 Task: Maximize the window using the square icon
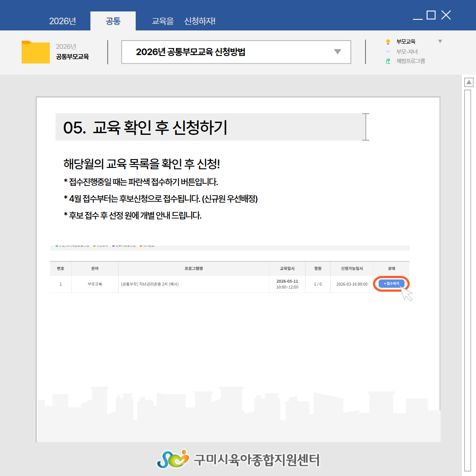[x=431, y=15]
